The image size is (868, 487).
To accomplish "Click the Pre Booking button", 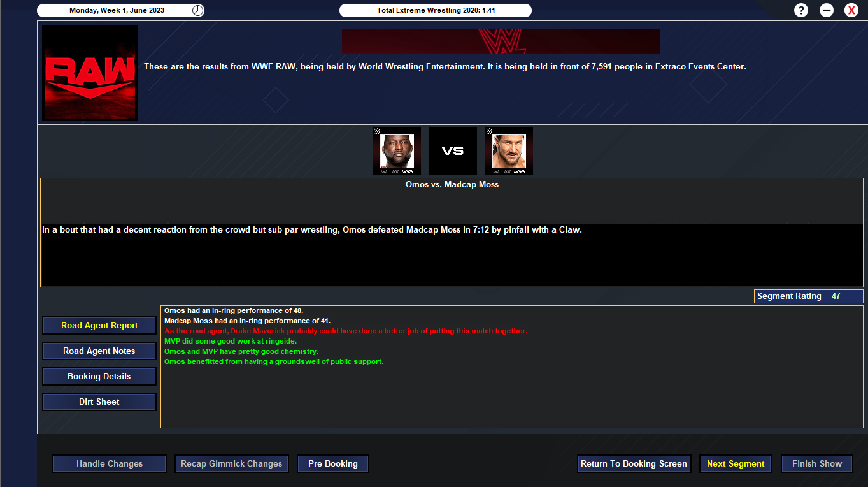I will click(333, 463).
